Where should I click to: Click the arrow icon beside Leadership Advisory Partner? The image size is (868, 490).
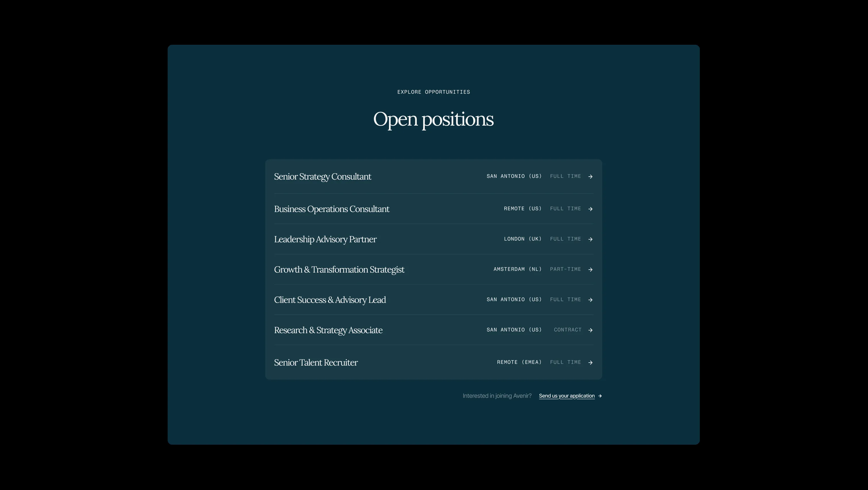pos(590,239)
